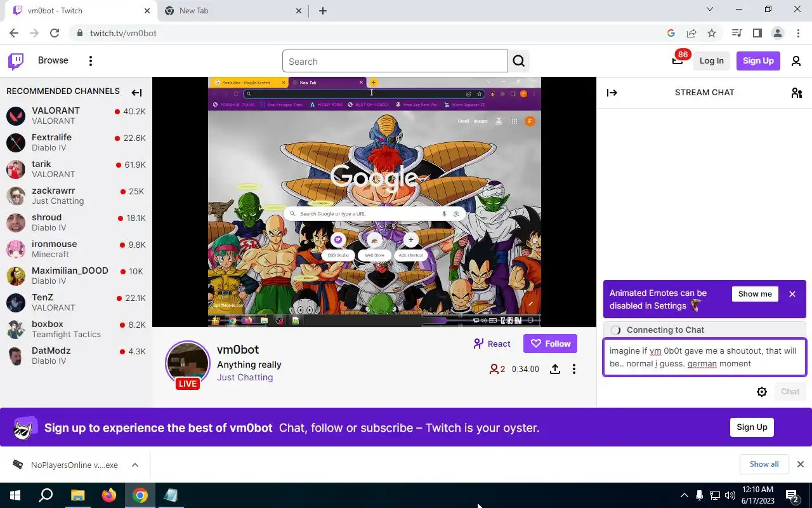The image size is (812, 508).
Task: Reload the current page
Action: [x=55, y=33]
